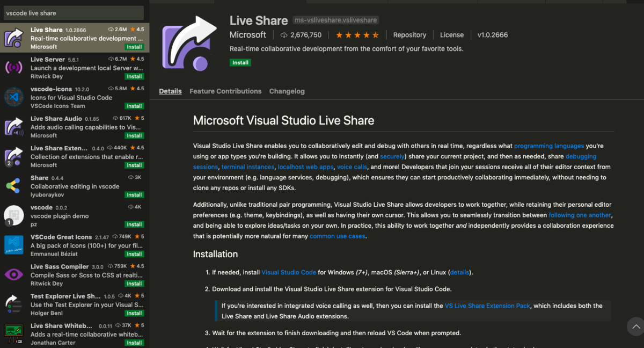Open the common use cases link
The width and height of the screenshot is (644, 348).
(338, 236)
